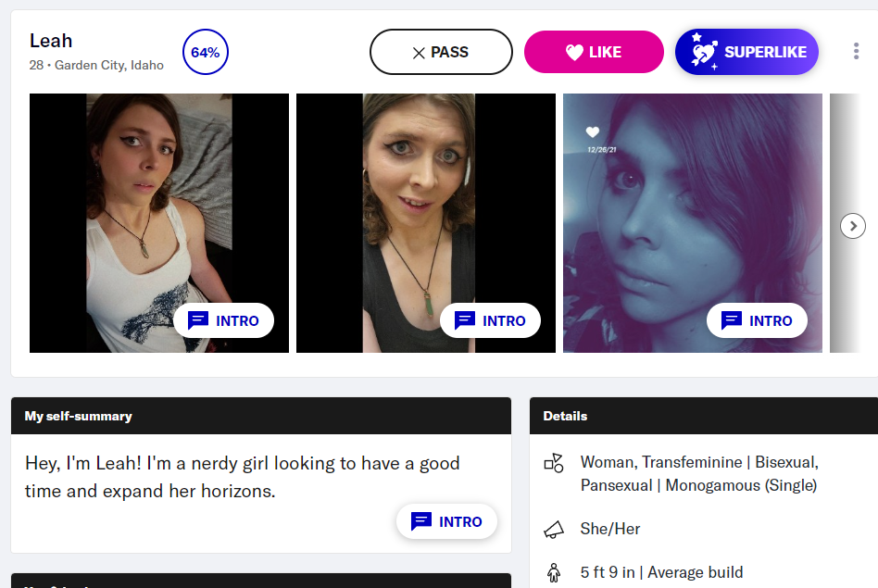Click INTRO under the self-summary
This screenshot has width=878, height=588.
click(446, 521)
